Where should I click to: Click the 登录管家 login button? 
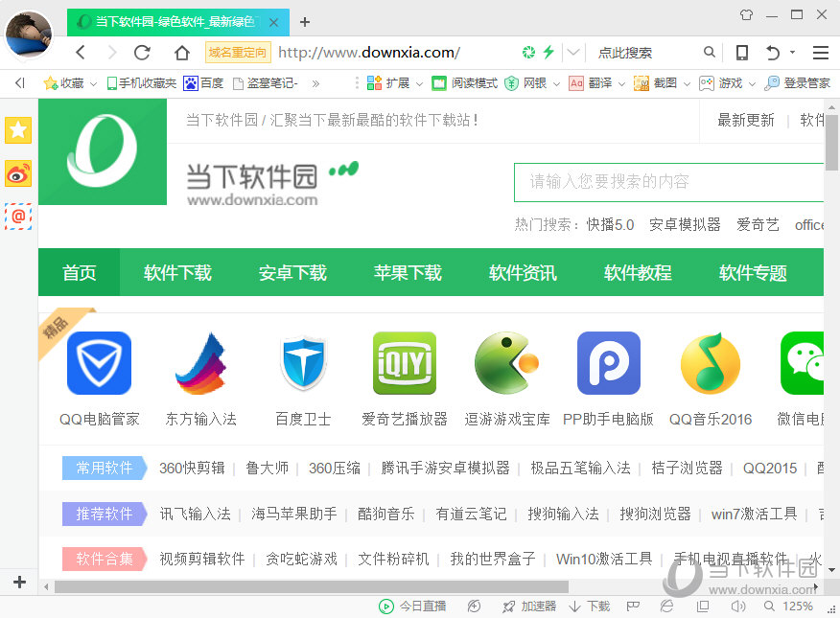coord(797,83)
